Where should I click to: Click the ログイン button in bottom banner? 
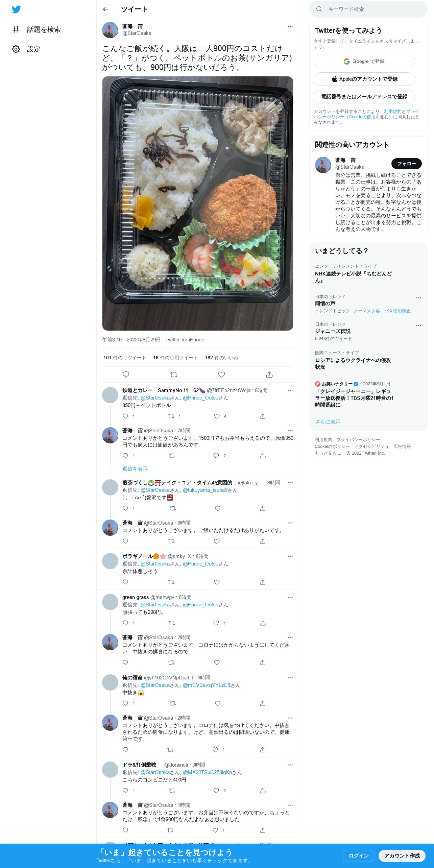coord(359,855)
